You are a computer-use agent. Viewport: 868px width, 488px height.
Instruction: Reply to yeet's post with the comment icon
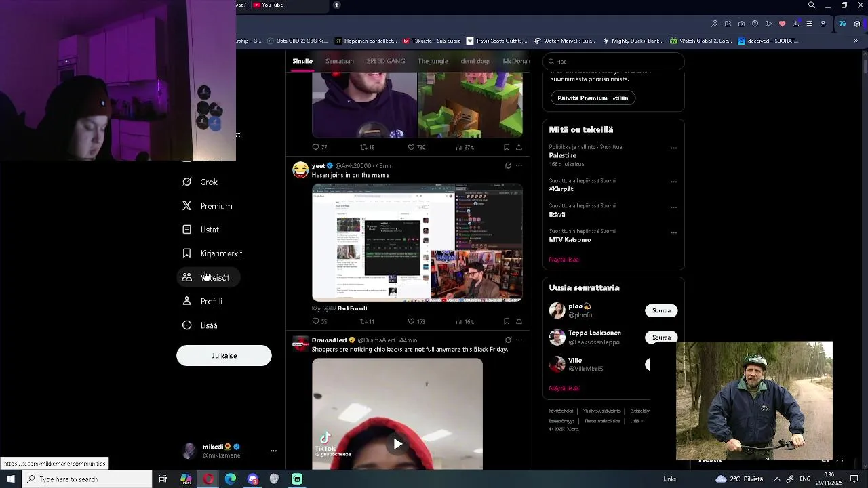coord(315,321)
